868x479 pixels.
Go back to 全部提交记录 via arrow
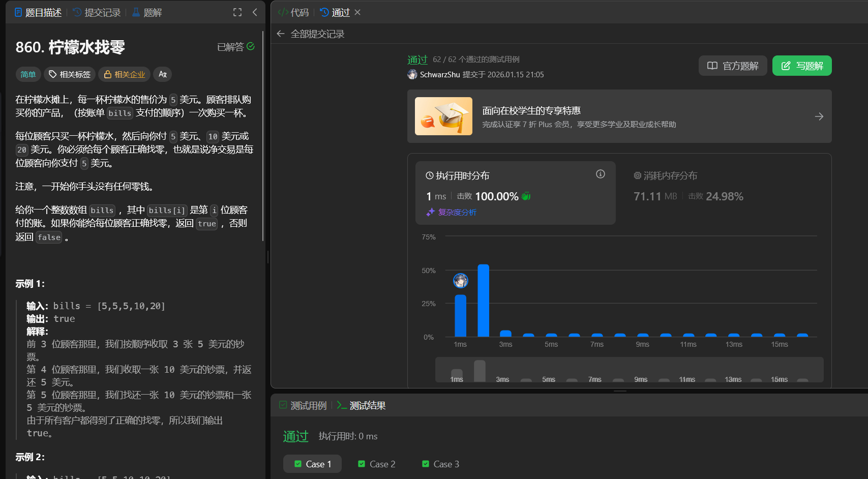point(281,34)
